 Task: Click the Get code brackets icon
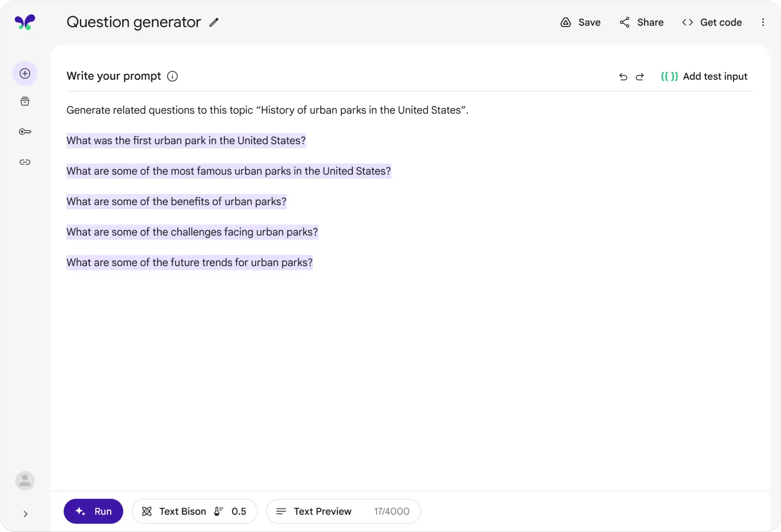pos(688,22)
